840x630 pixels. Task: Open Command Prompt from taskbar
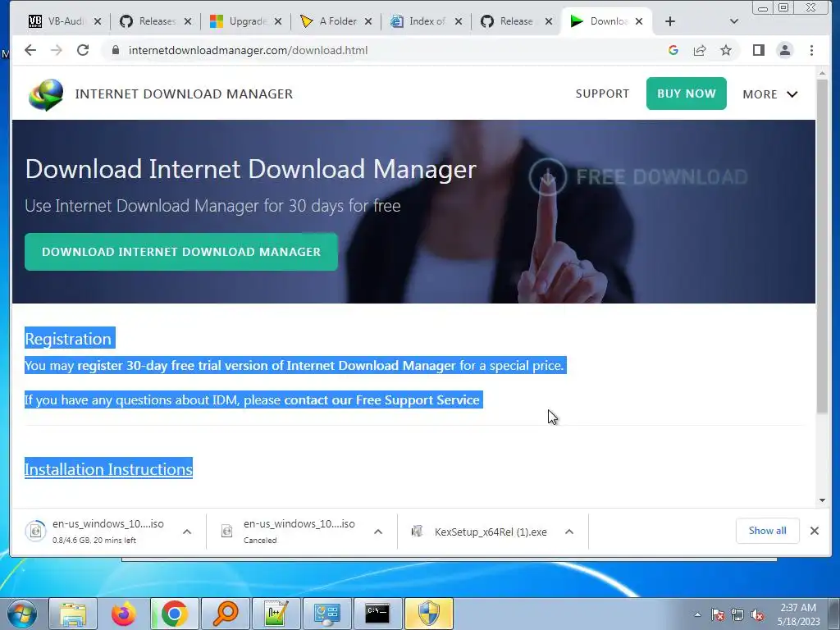tap(377, 614)
